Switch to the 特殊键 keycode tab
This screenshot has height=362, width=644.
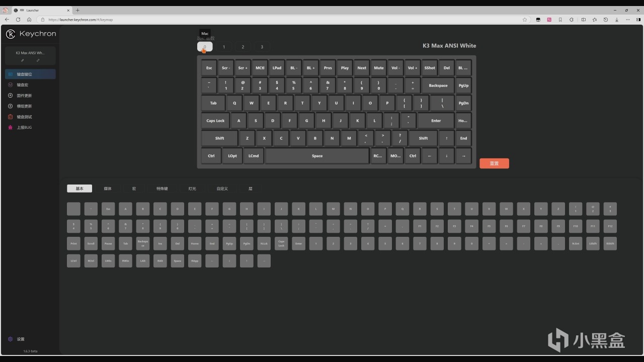click(x=162, y=189)
